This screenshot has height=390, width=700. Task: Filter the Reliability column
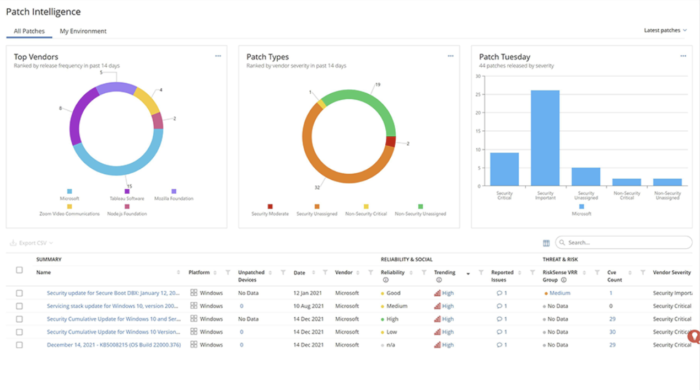tap(424, 272)
